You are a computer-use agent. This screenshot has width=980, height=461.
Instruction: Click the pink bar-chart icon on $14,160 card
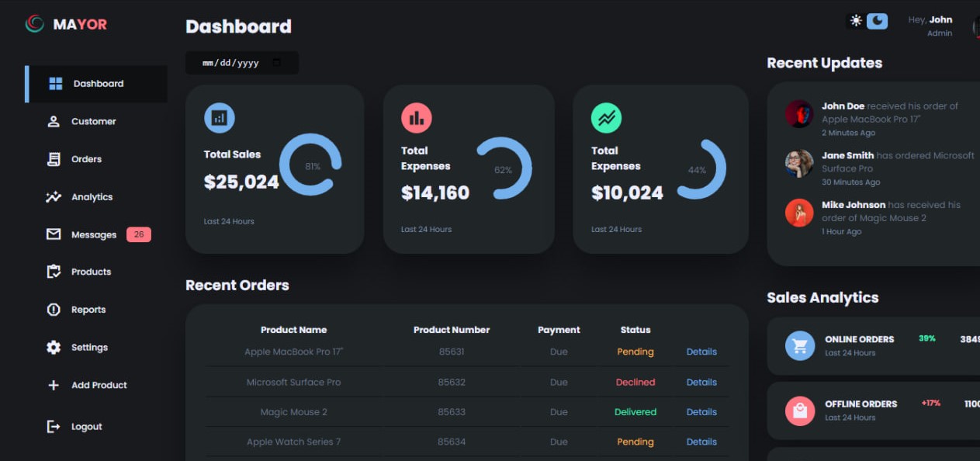pyautogui.click(x=417, y=118)
